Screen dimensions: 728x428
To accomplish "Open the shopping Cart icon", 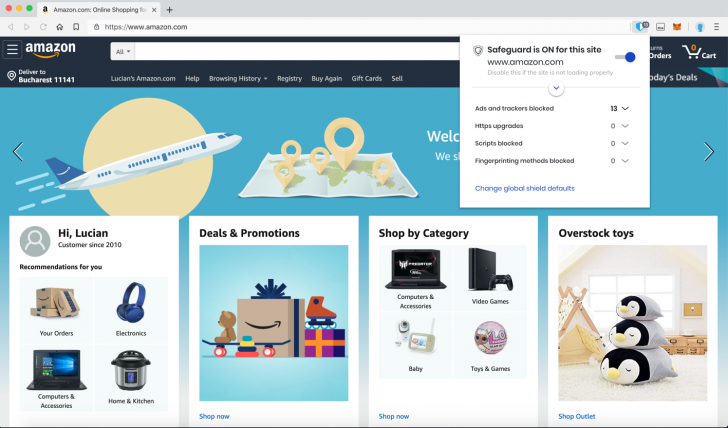I will point(699,52).
